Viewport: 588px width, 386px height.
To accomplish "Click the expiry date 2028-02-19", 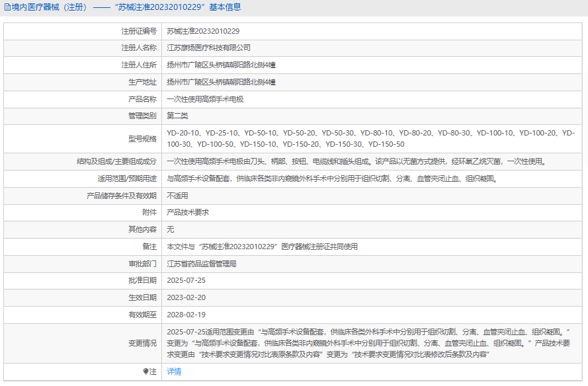I will coord(186,315).
